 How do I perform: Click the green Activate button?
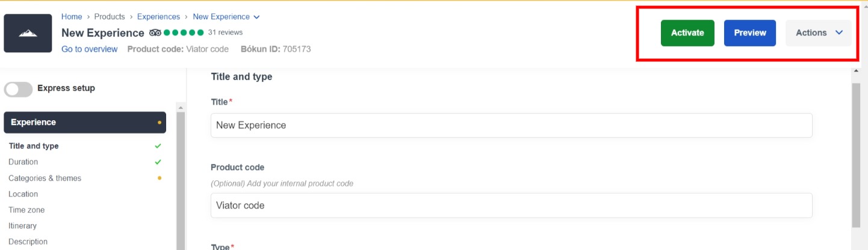[x=687, y=33]
